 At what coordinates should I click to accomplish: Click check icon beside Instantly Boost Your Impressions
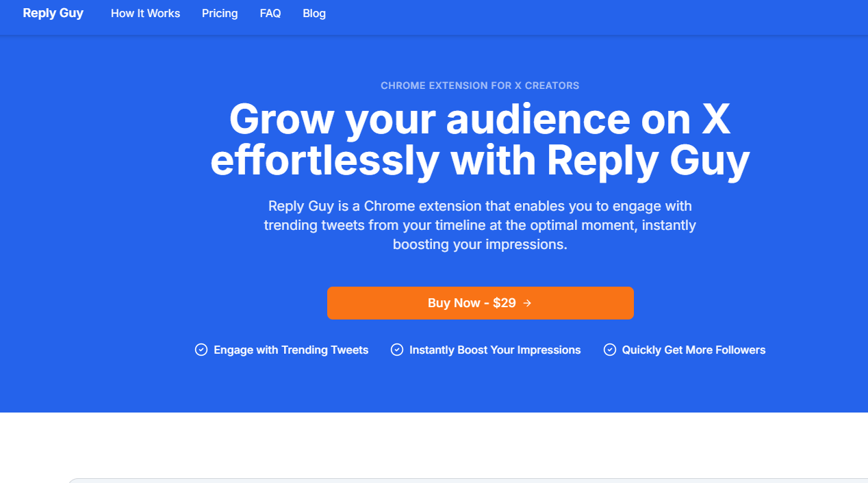pyautogui.click(x=397, y=350)
